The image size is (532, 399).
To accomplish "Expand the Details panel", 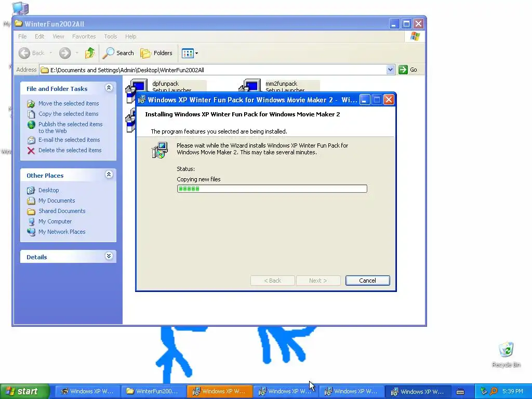I will [x=109, y=256].
